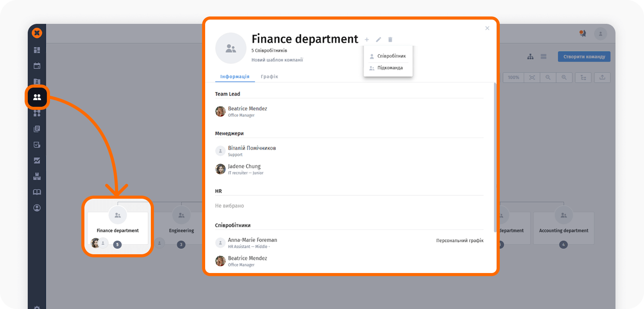Click the zoom in magnifier icon

point(564,77)
